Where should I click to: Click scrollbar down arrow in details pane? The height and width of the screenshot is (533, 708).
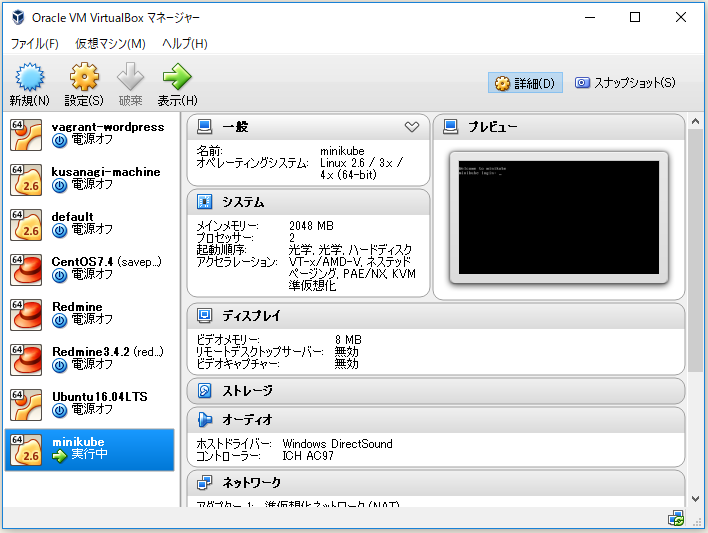point(695,499)
